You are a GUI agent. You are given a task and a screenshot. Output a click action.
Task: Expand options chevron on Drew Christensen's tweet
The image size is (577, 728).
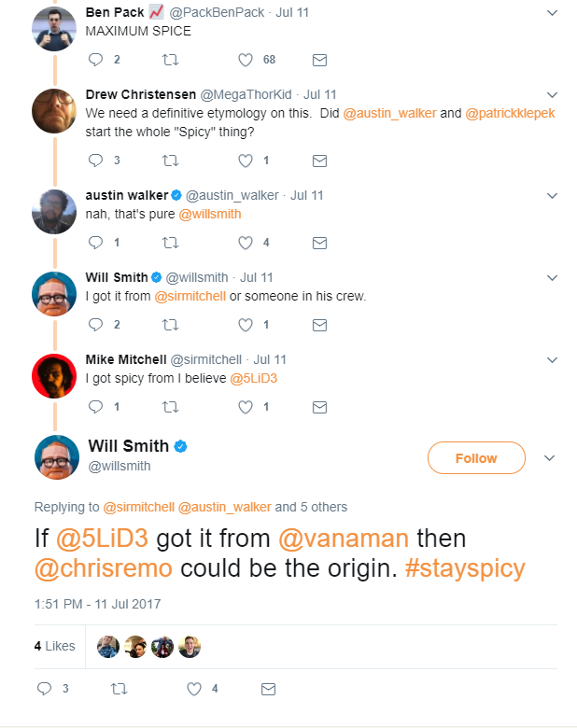click(x=552, y=94)
